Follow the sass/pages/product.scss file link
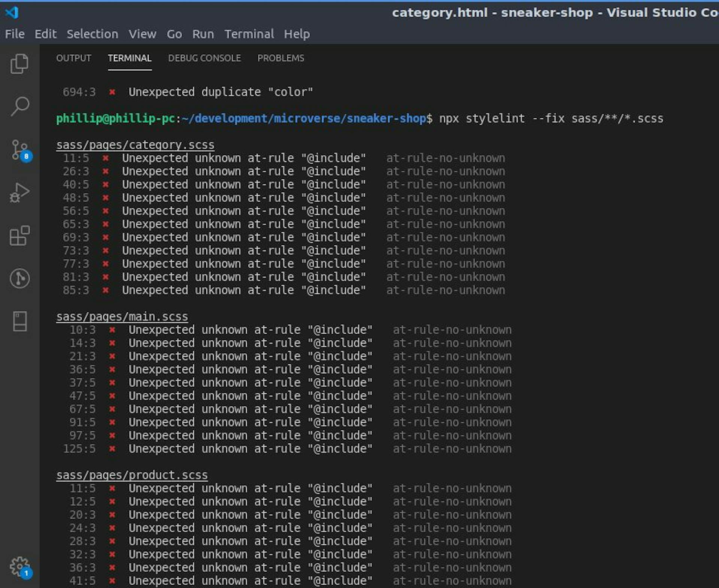The width and height of the screenshot is (719, 588). point(132,475)
